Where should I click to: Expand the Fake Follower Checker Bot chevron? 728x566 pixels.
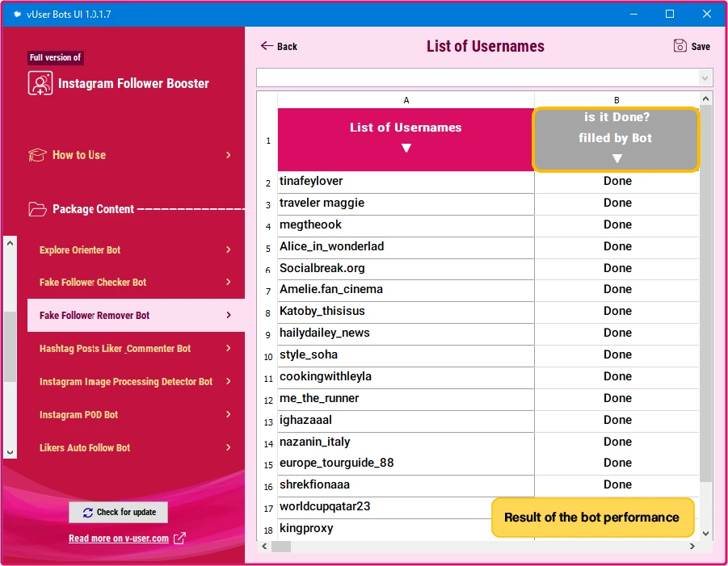[x=228, y=282]
